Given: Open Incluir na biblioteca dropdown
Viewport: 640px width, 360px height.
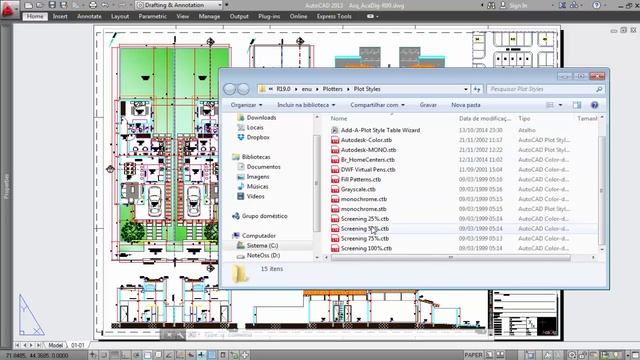Looking at the screenshot, I should 306,105.
